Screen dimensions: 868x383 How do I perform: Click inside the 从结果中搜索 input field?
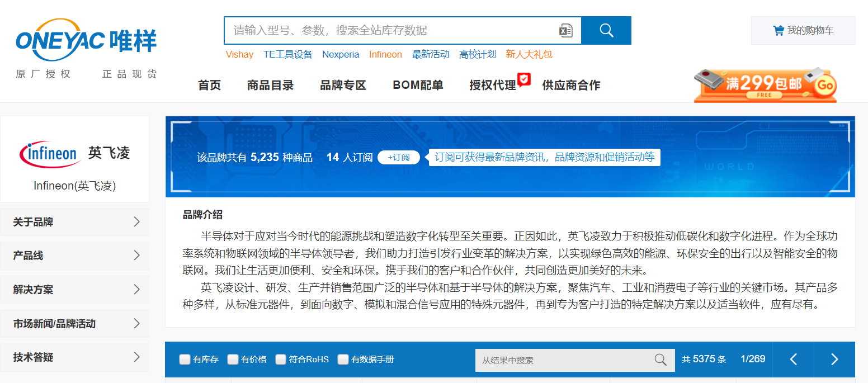pyautogui.click(x=562, y=360)
